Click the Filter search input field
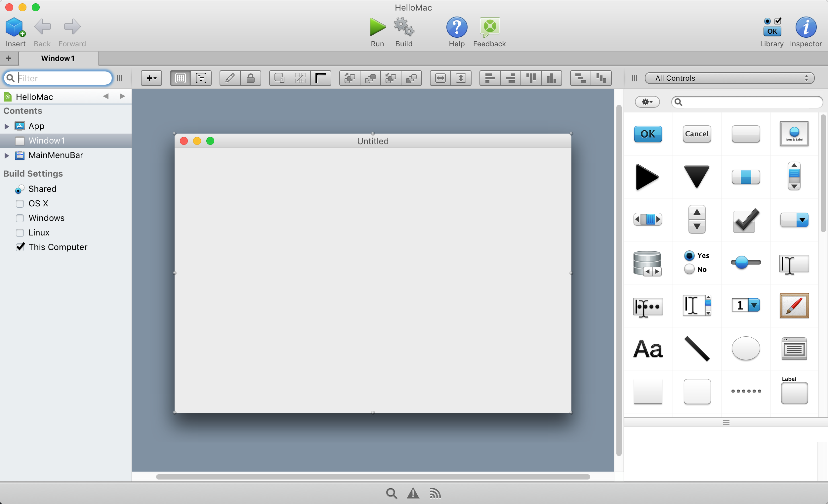The height and width of the screenshot is (504, 828). pyautogui.click(x=59, y=77)
